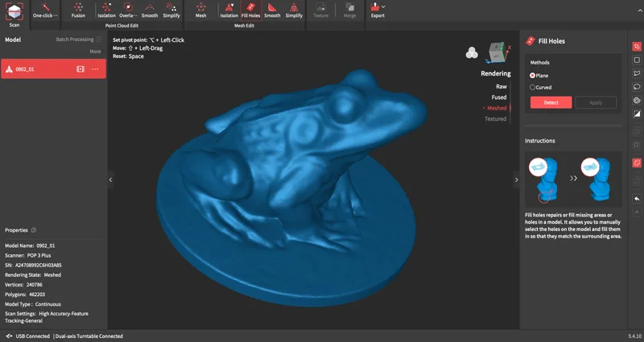The width and height of the screenshot is (644, 342).
Task: Open the Scan mode button
Action: (x=14, y=14)
